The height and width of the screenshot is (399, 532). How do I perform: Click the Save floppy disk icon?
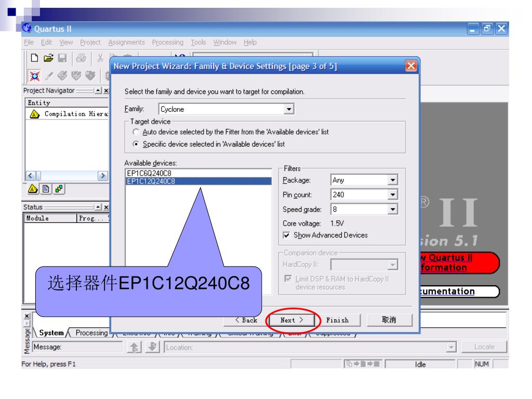tap(62, 58)
